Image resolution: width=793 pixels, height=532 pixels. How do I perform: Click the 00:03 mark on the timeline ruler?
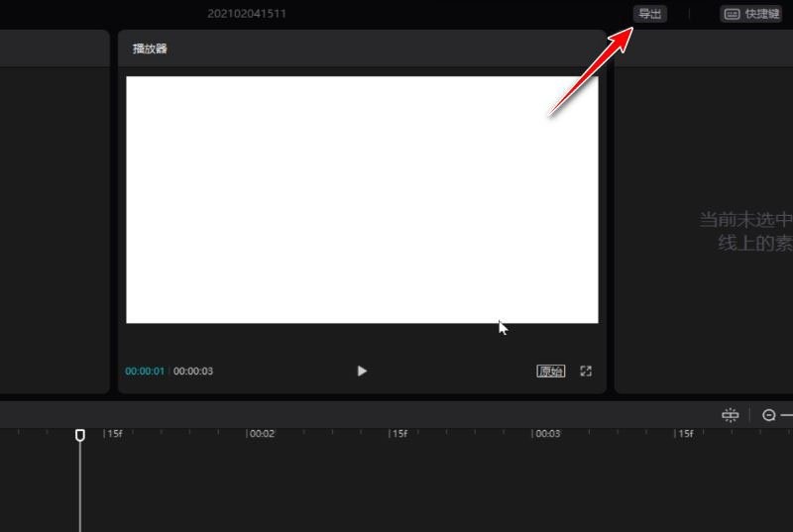coord(548,434)
